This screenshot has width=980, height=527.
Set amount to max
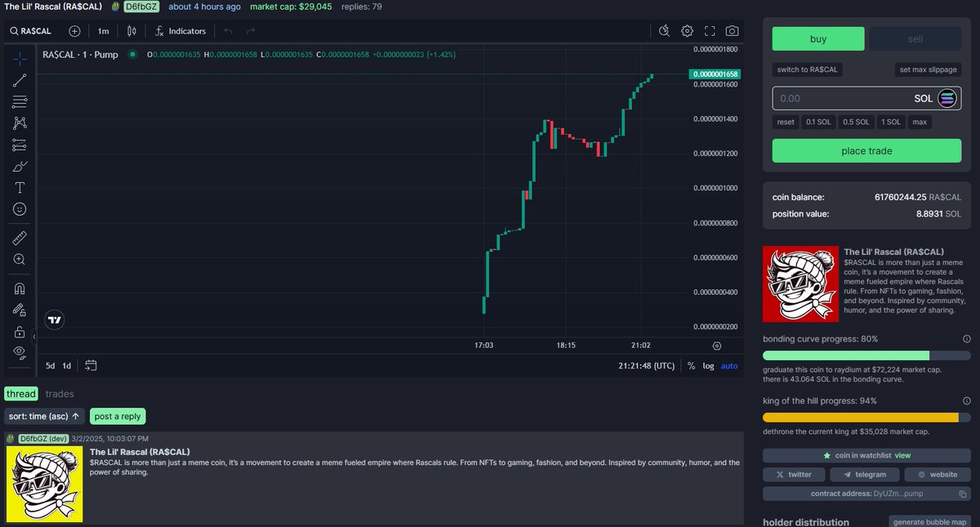(x=920, y=122)
